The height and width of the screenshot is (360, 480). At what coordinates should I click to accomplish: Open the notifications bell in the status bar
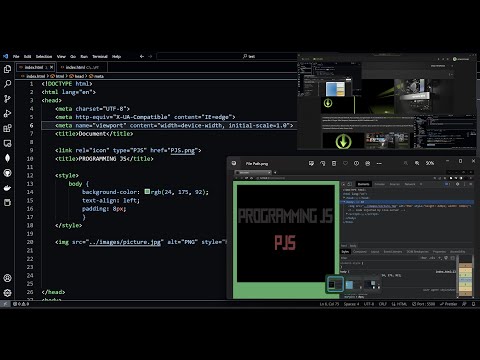pyautogui.click(x=473, y=304)
